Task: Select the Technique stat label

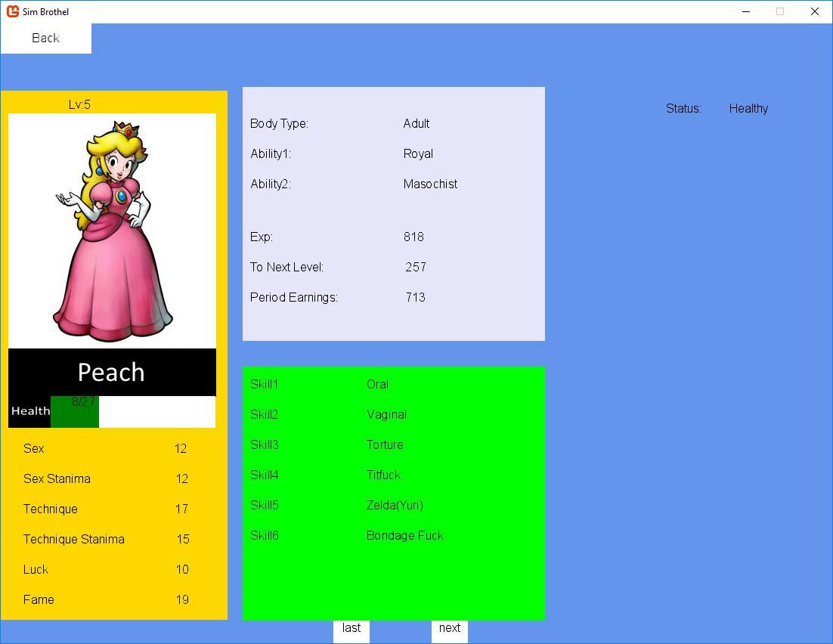Action: 51,509
